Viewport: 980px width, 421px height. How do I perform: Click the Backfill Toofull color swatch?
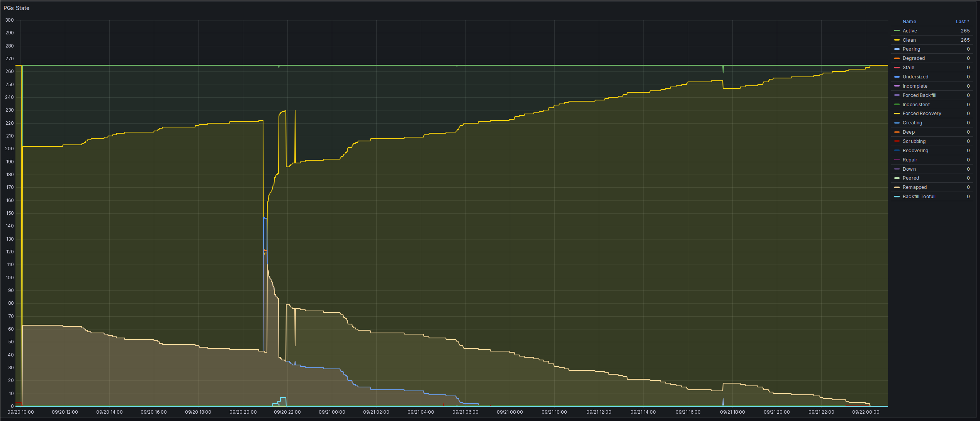click(x=897, y=197)
